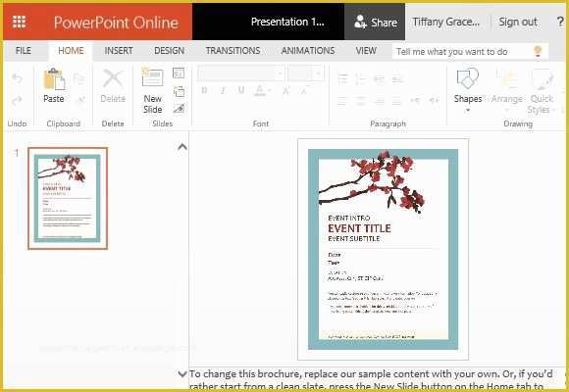569x392 pixels.
Task: Open the Office app launcher grid
Action: pyautogui.click(x=20, y=23)
